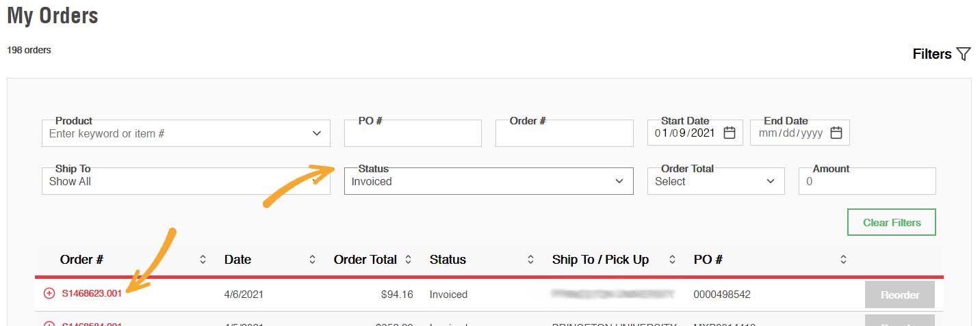
Task: Open the Start Date calendar picker
Action: tap(730, 133)
